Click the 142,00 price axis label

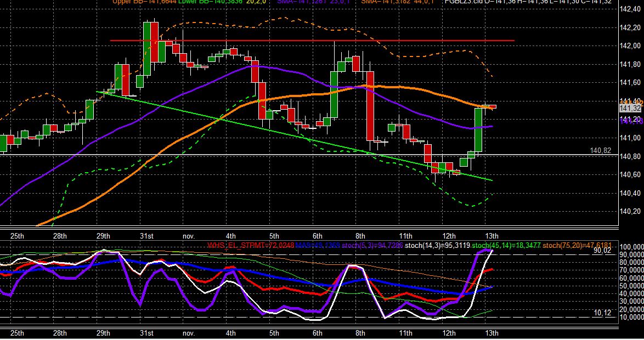tap(630, 46)
